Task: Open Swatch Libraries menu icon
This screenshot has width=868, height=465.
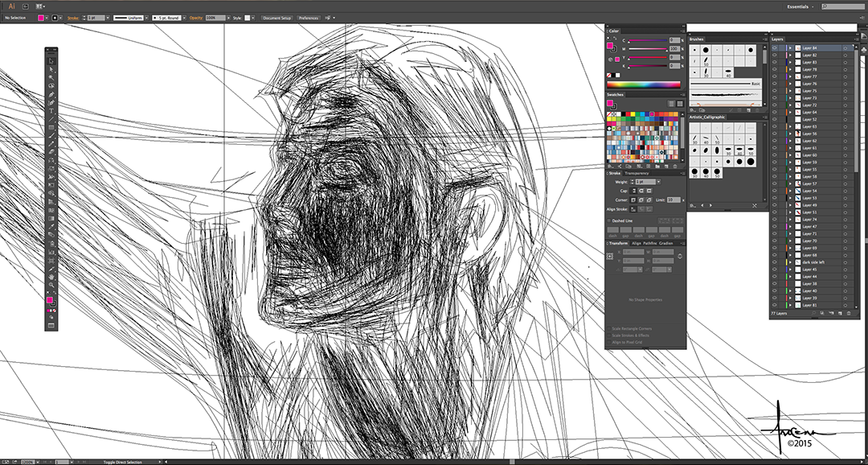Action: [609, 166]
